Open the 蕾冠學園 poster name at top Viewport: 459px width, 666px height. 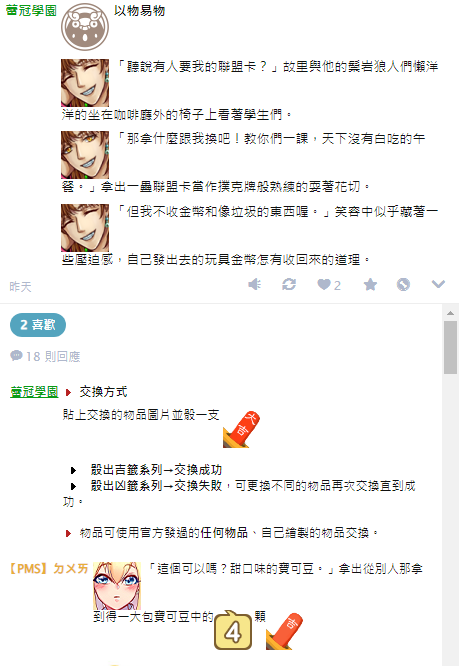[x=31, y=10]
